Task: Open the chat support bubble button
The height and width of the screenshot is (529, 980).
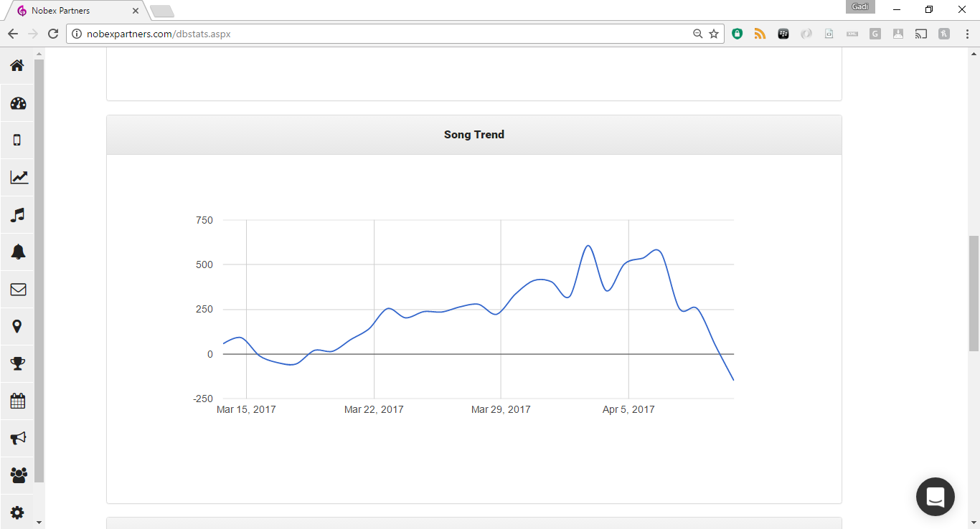Action: coord(935,497)
